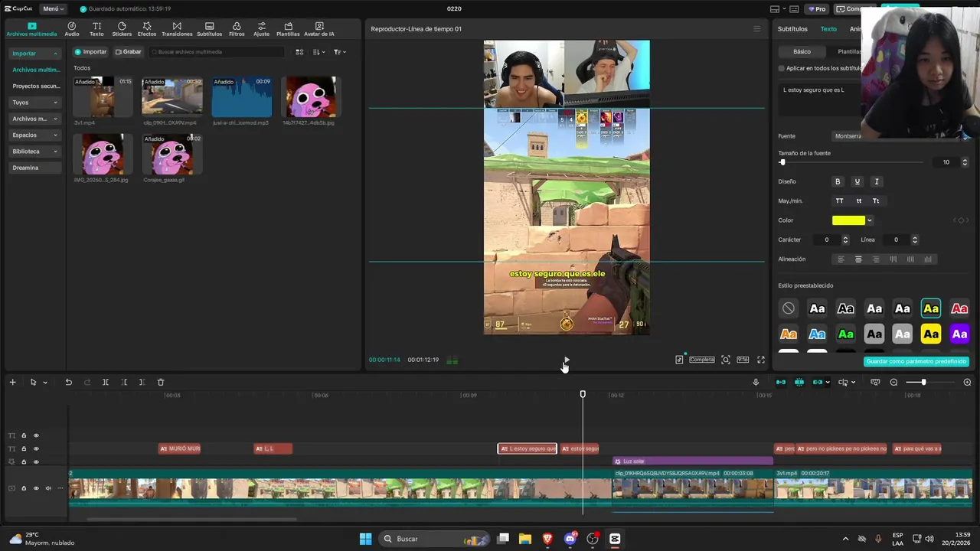Toggle italic text design

(x=877, y=181)
